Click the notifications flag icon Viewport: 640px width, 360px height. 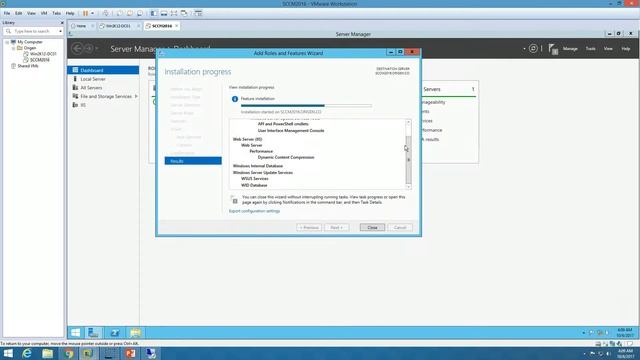(x=553, y=49)
